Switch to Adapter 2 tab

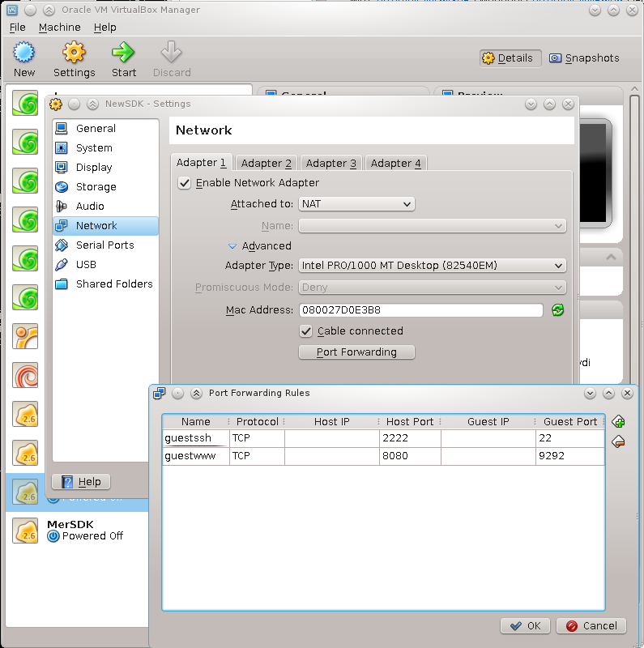coord(267,164)
